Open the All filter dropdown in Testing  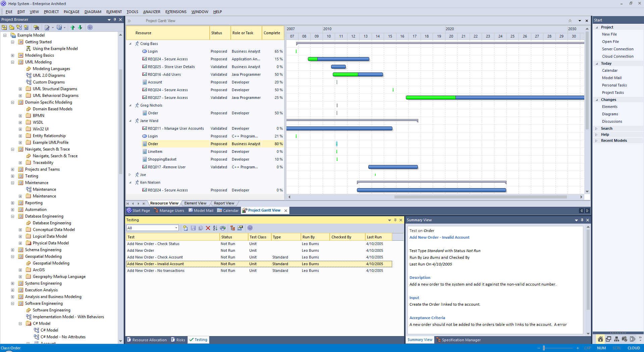176,228
